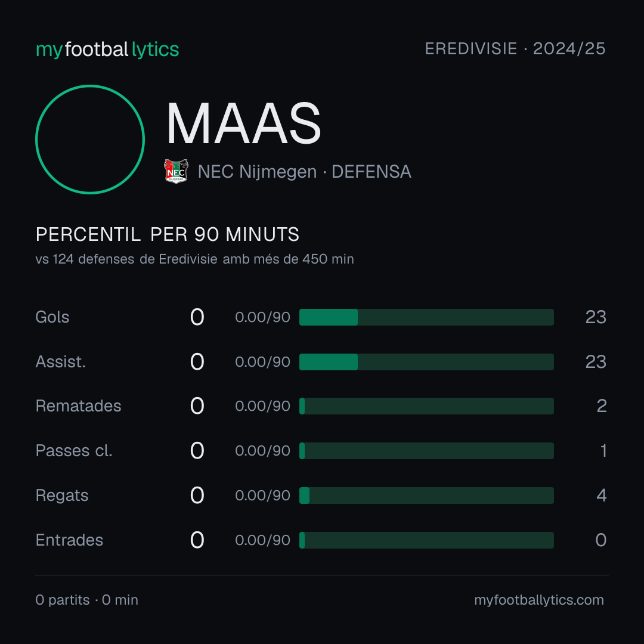644x644 pixels.
Task: Open the myfootballytics.com footer link
Action: click(x=539, y=600)
